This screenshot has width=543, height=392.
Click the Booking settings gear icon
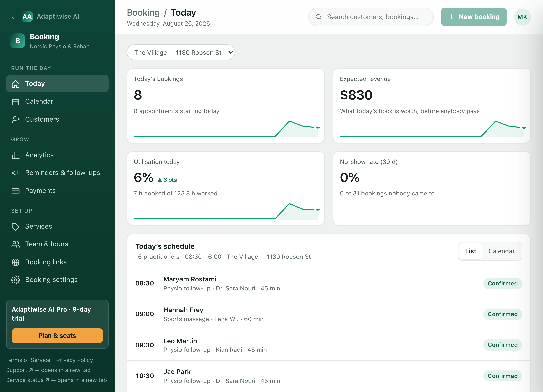[16, 280]
